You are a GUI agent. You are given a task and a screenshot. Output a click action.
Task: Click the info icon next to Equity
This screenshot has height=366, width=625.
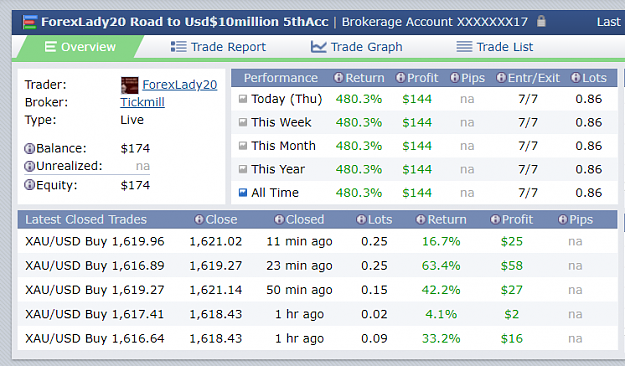point(29,185)
